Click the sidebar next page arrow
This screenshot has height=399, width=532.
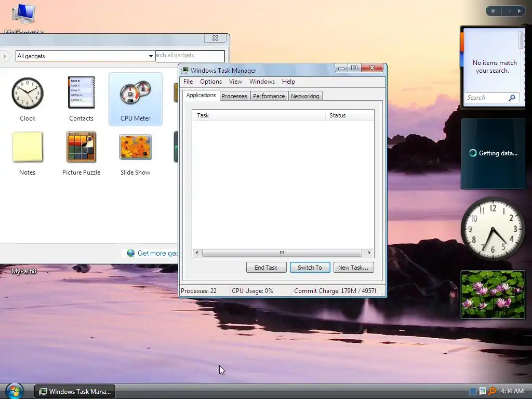[519, 11]
